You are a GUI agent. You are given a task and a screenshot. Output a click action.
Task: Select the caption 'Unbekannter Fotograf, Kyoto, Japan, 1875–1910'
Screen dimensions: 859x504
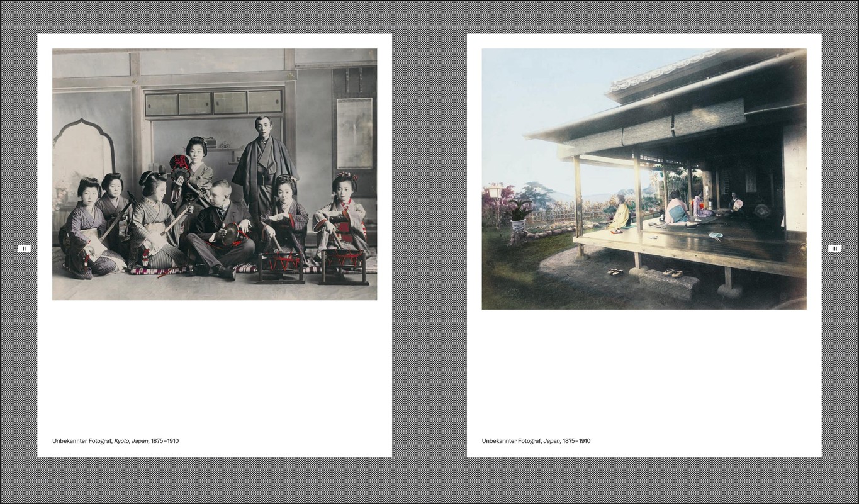115,441
